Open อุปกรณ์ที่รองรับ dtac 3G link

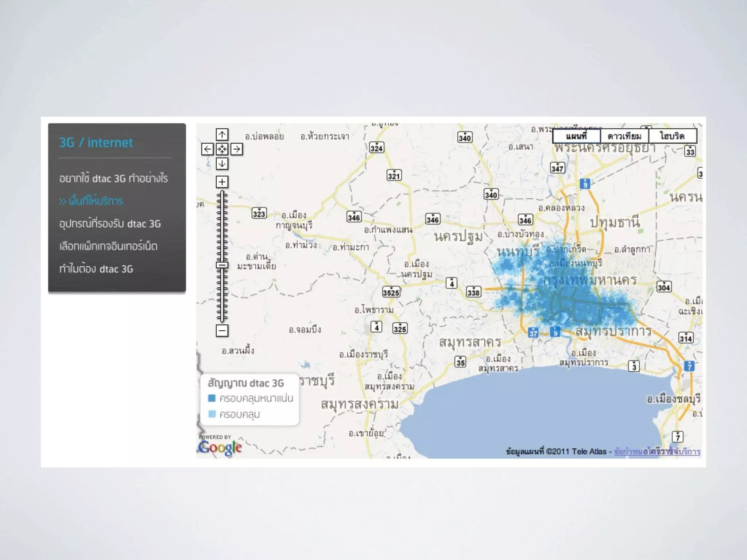pyautogui.click(x=110, y=223)
